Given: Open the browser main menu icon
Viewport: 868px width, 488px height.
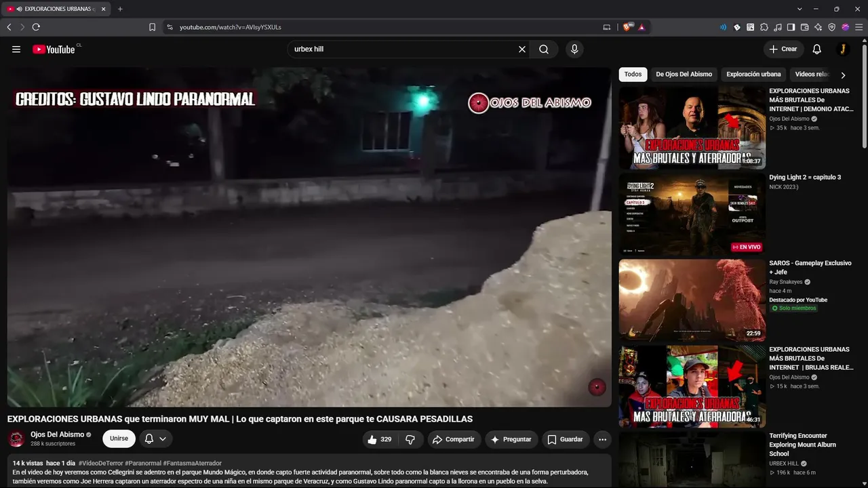Looking at the screenshot, I should pos(859,27).
